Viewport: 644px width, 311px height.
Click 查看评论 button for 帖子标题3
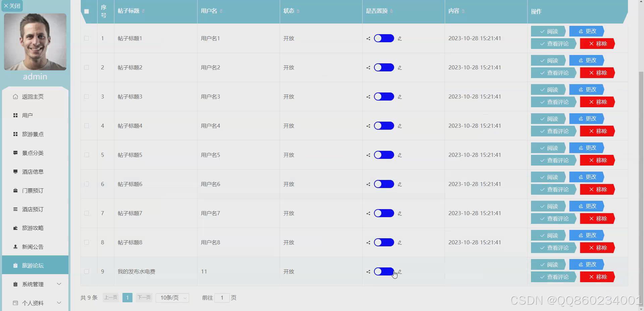554,102
